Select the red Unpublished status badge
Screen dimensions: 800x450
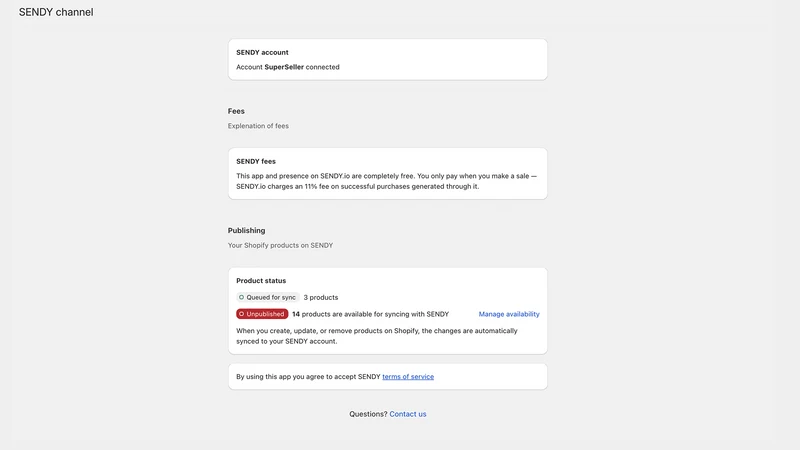tap(262, 314)
